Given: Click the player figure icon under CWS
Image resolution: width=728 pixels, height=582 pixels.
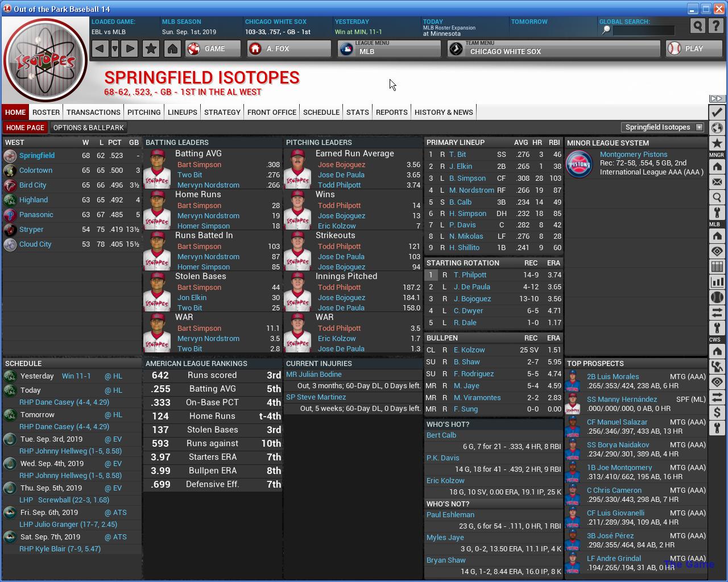Looking at the screenshot, I should (717, 367).
